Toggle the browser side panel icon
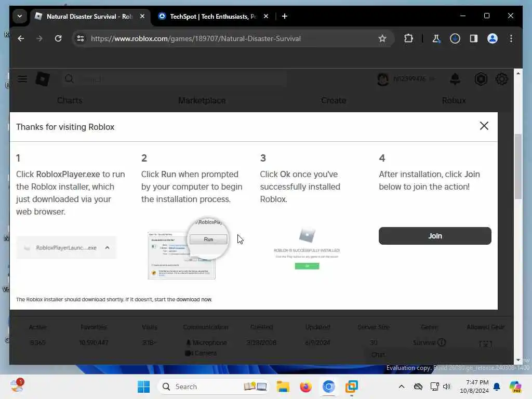 pos(474,38)
